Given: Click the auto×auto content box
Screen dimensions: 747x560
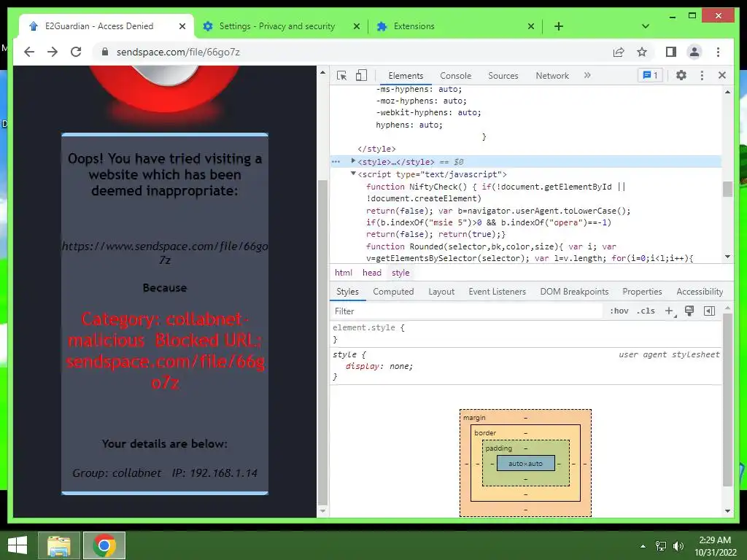Looking at the screenshot, I should click(525, 463).
